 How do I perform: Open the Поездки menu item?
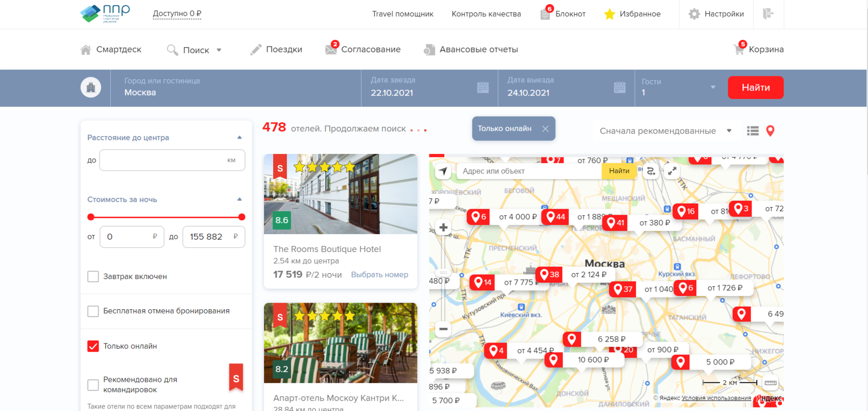276,50
